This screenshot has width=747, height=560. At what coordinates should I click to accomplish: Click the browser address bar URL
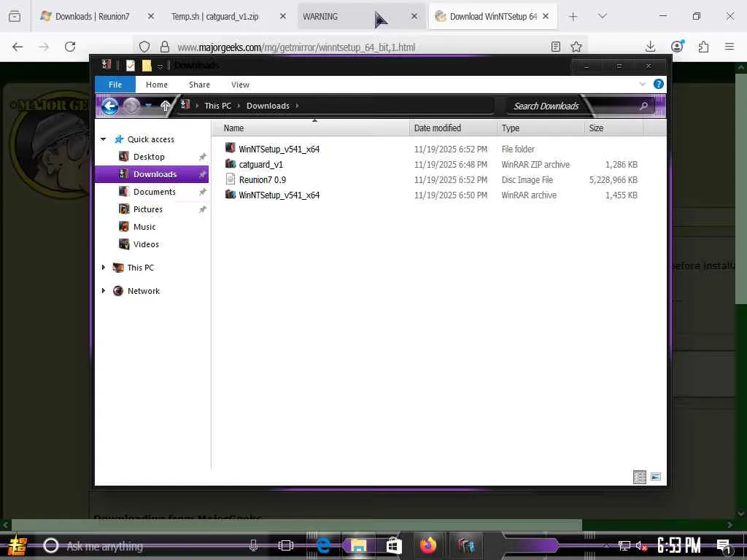[296, 47]
